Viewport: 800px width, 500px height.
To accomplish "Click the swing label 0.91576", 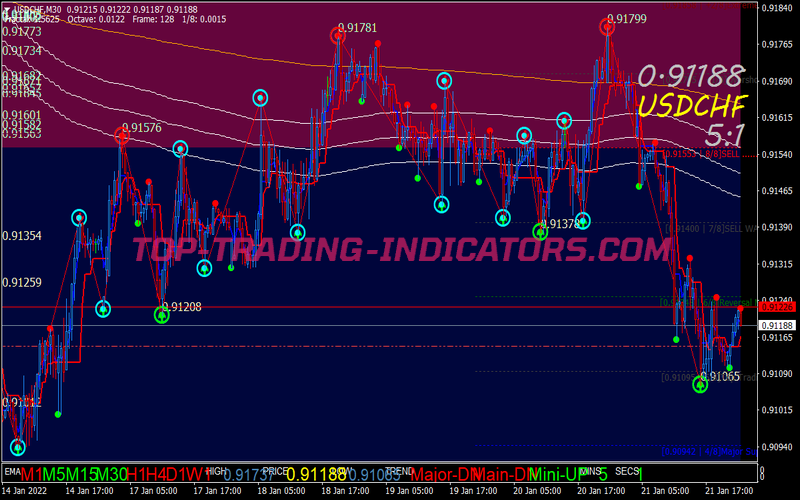I will [x=142, y=128].
